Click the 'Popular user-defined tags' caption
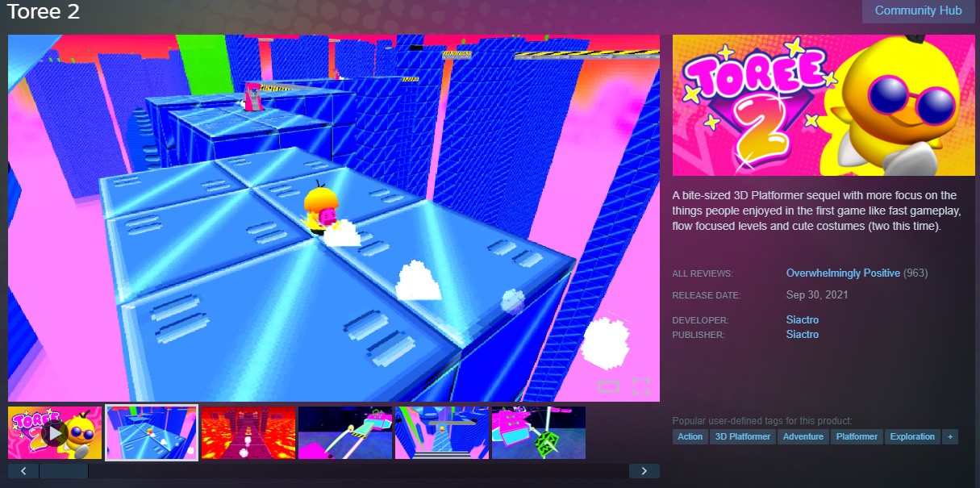 click(x=762, y=421)
